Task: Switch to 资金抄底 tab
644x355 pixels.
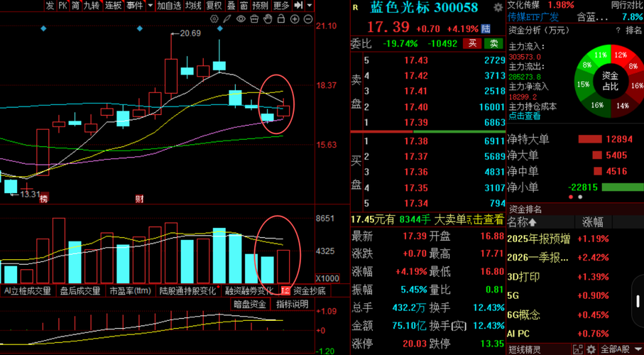Action: pos(310,291)
